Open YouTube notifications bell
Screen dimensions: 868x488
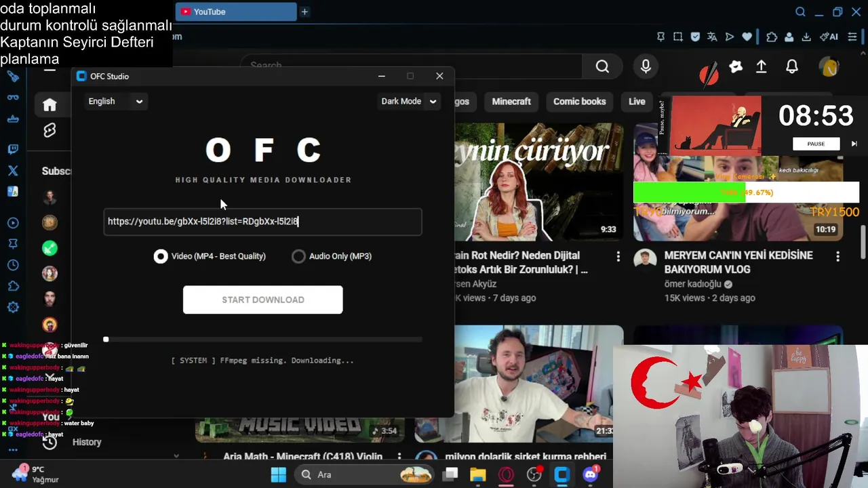792,66
